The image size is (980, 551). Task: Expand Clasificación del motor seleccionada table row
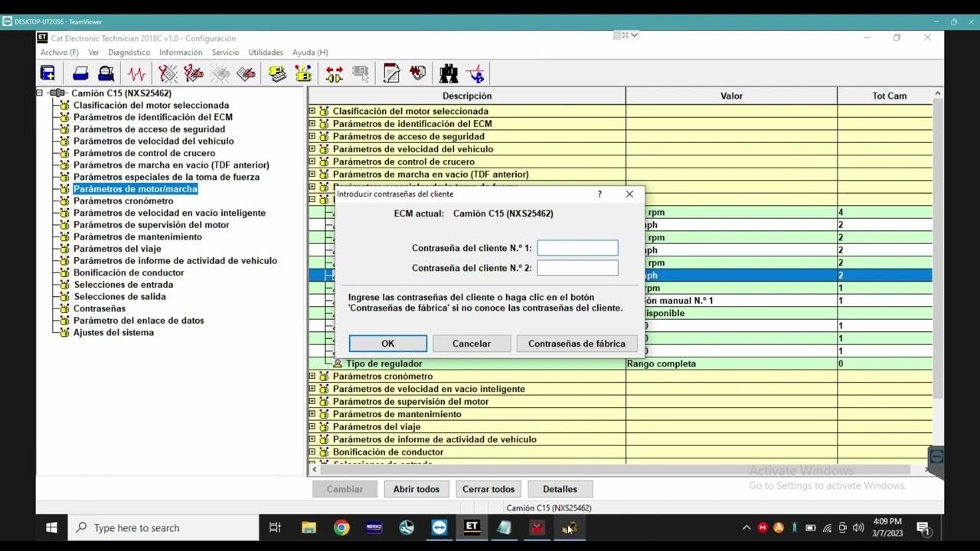pos(312,111)
